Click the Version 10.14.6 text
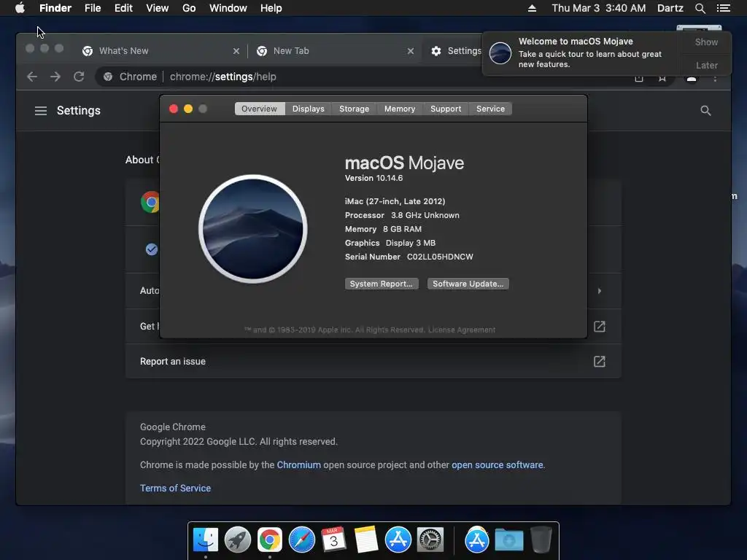 coord(374,178)
